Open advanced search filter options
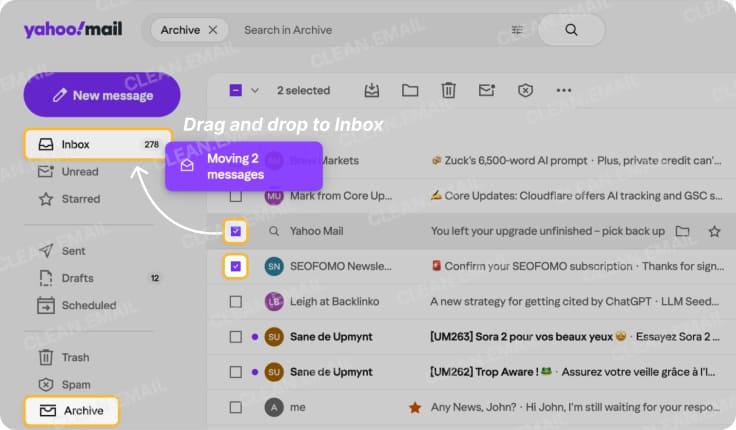This screenshot has height=430, width=736. (517, 30)
